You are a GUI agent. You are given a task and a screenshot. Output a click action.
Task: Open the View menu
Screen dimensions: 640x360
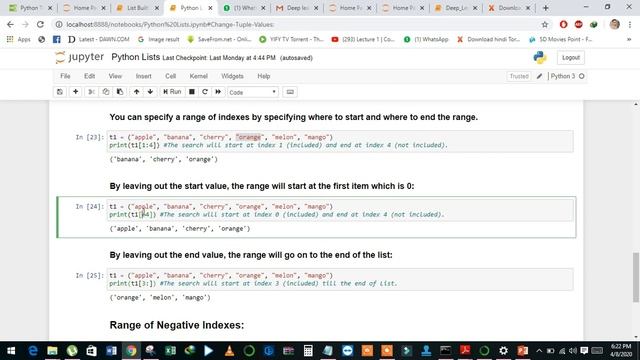pos(115,76)
